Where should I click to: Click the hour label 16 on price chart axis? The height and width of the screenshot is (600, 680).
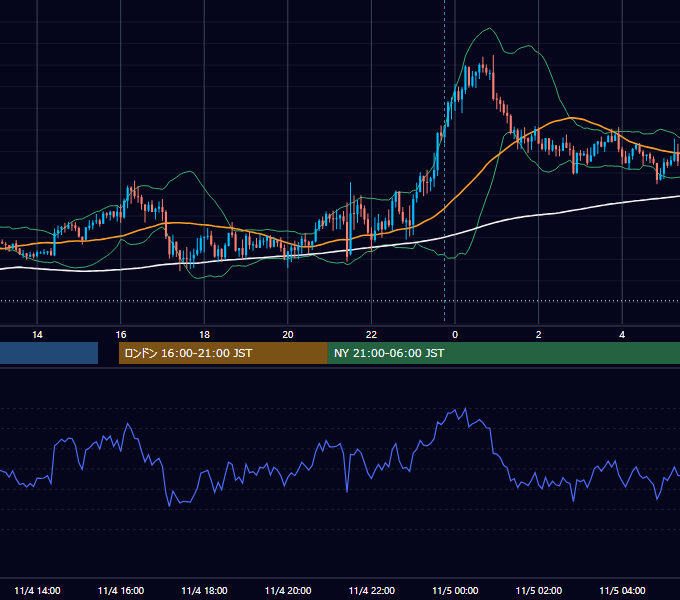121,335
